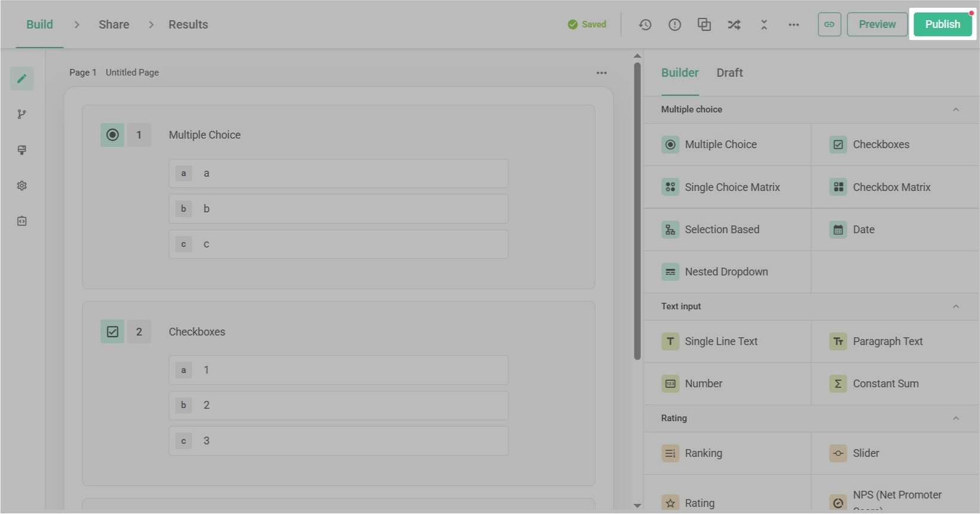Click question 1 radio type icon
The width and height of the screenshot is (980, 514).
click(112, 135)
